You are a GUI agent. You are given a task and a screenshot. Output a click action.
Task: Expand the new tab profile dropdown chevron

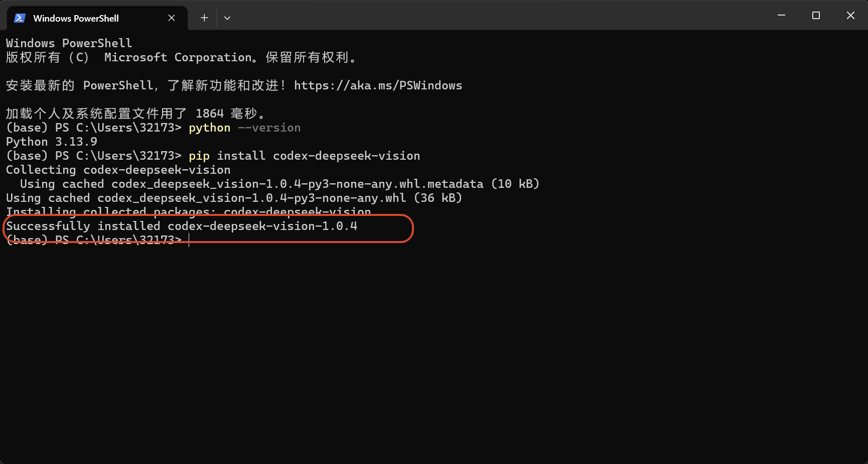[227, 18]
